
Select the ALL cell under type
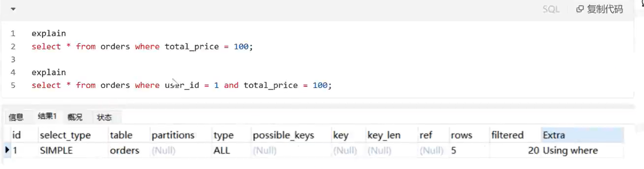[x=221, y=150]
